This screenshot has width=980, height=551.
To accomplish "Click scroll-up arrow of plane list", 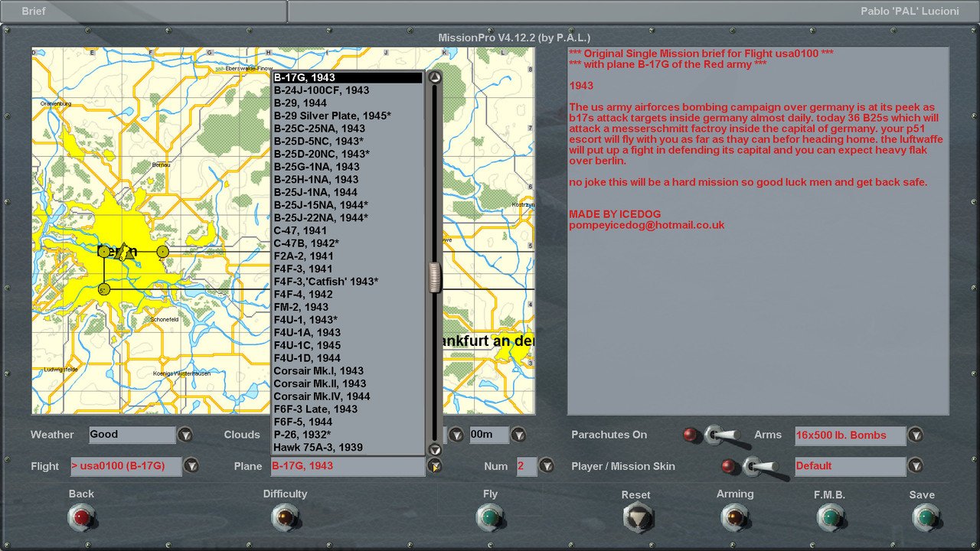I will tap(435, 77).
